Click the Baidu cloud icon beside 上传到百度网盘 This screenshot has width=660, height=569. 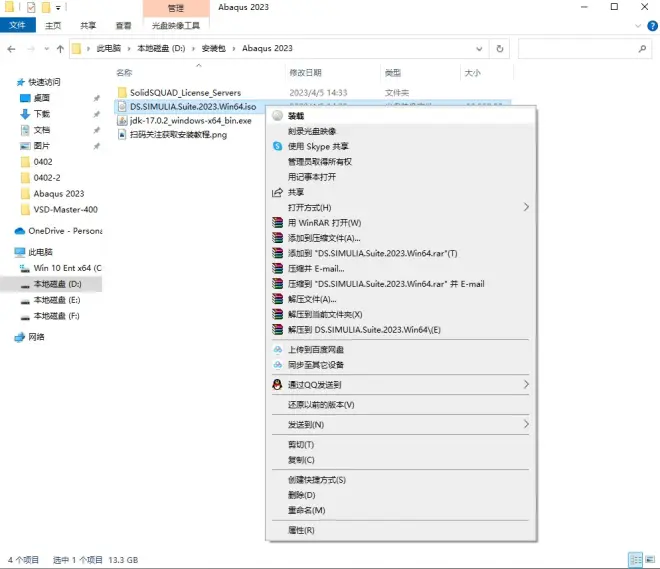[x=277, y=349]
